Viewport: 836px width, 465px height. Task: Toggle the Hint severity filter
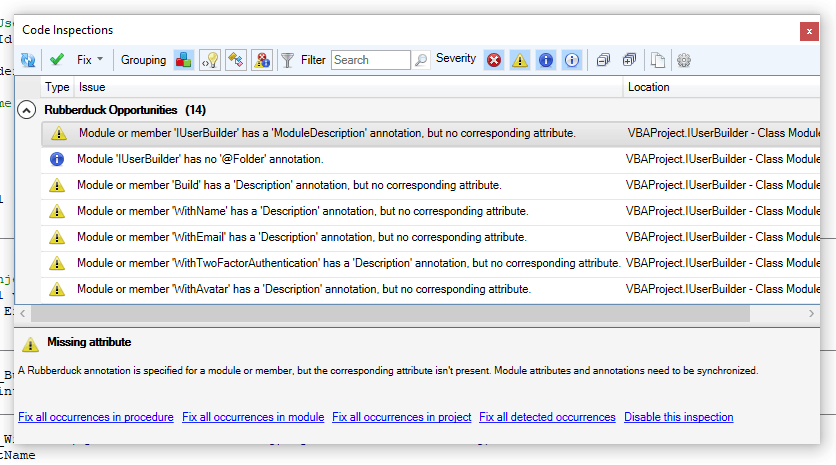pyautogui.click(x=571, y=60)
